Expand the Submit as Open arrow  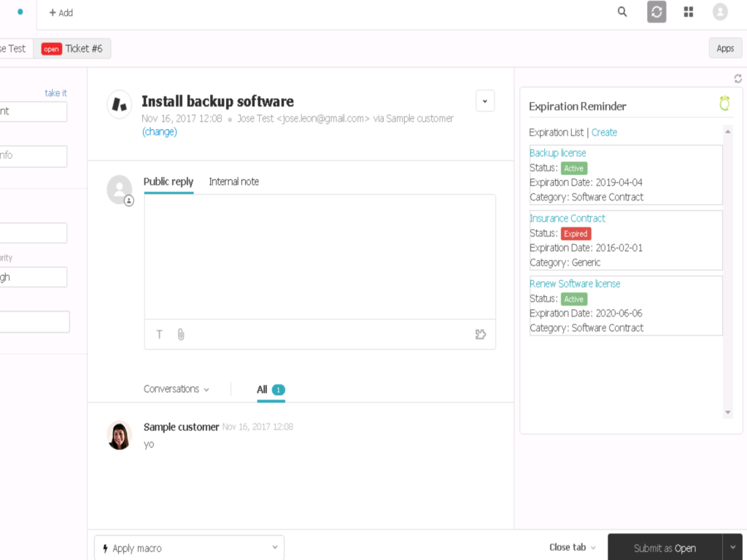click(x=733, y=548)
